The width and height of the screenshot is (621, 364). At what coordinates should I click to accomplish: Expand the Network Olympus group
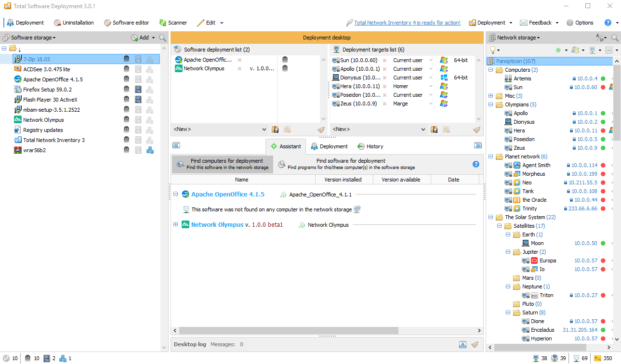coord(175,224)
